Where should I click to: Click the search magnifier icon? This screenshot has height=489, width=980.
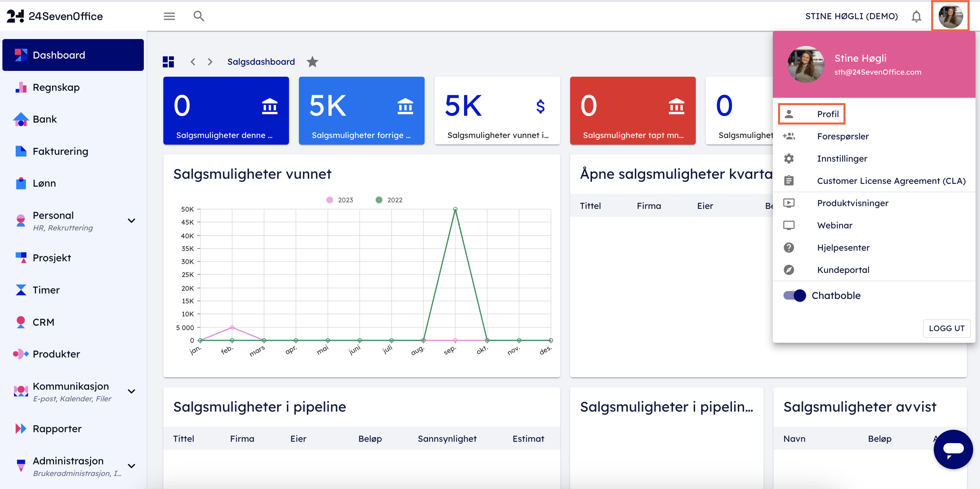(199, 16)
